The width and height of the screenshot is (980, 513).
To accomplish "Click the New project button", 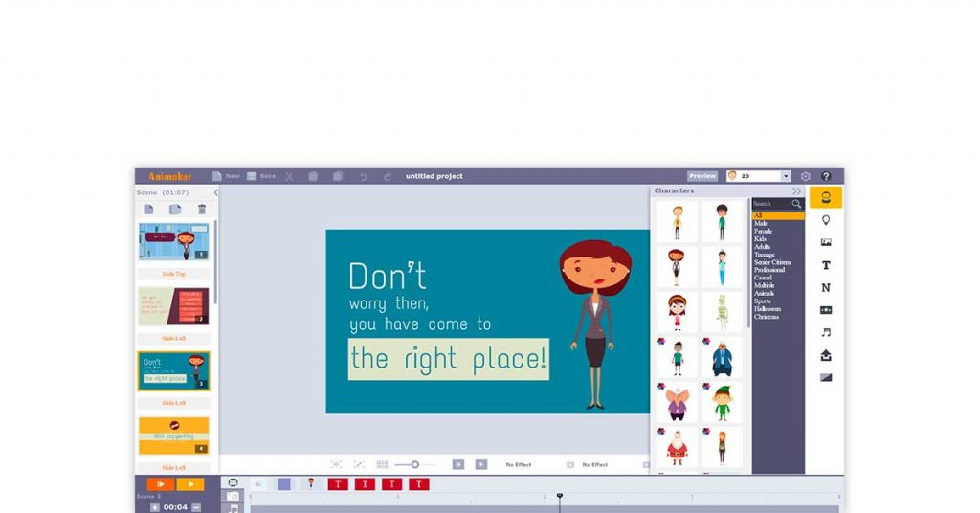I will [x=226, y=176].
